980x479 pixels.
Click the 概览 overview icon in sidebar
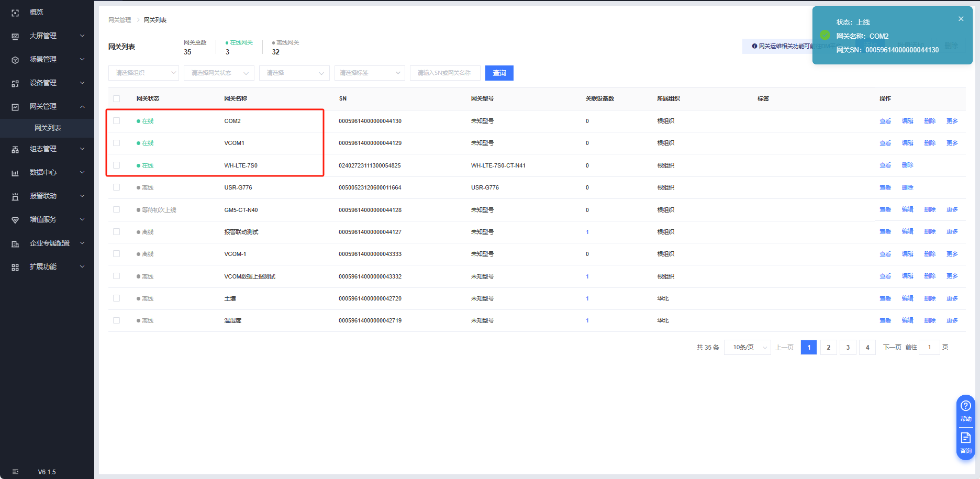pos(15,13)
